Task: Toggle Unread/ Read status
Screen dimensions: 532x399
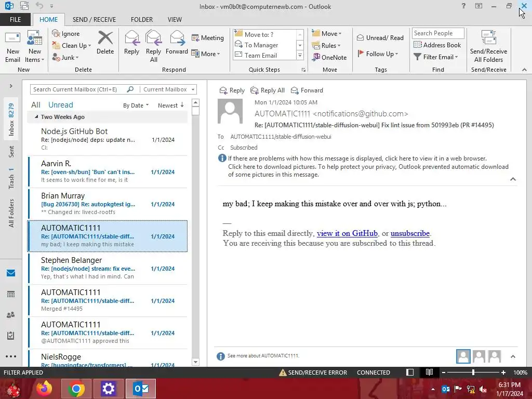Action: (380, 37)
